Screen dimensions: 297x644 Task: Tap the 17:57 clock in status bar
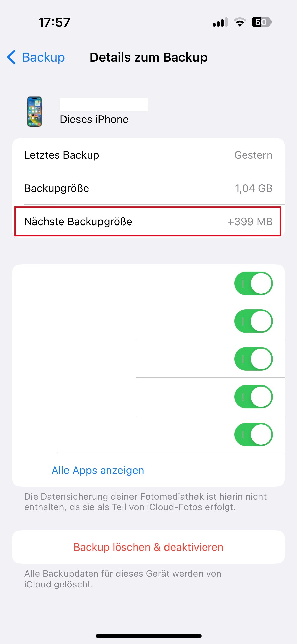pos(54,22)
